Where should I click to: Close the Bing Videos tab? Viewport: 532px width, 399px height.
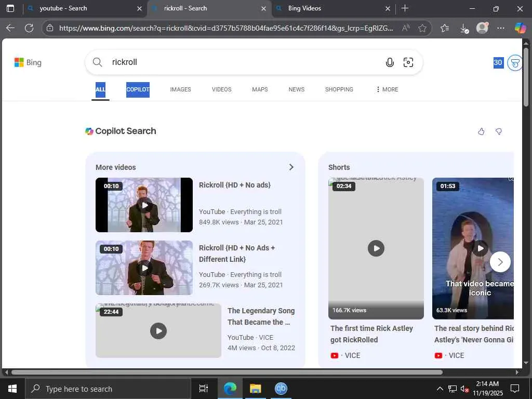388,8
